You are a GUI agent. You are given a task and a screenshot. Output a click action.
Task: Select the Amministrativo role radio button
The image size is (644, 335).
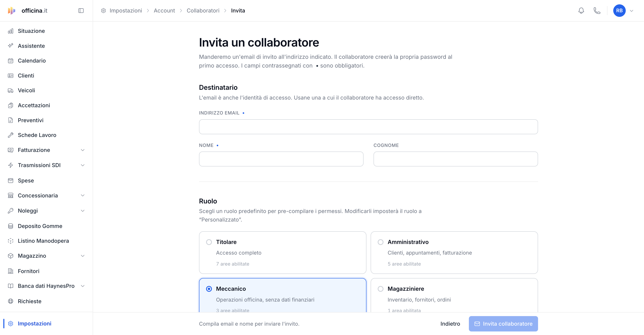[381, 242]
